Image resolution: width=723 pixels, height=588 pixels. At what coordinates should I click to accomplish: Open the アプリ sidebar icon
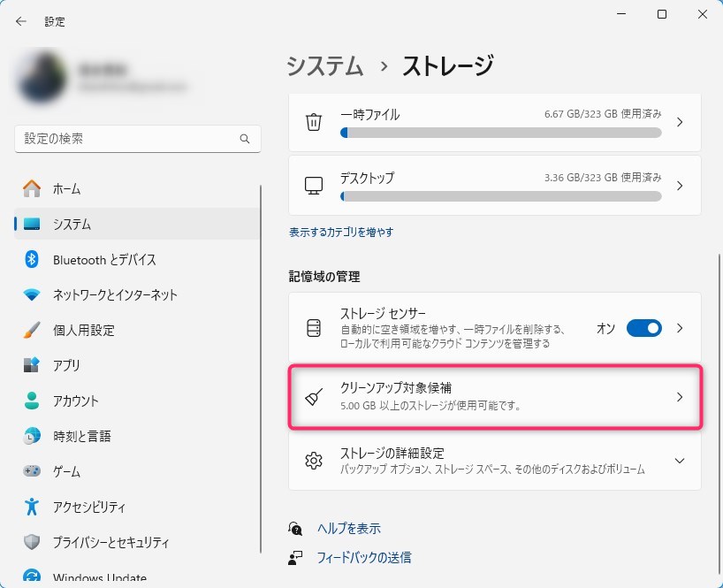[x=32, y=365]
